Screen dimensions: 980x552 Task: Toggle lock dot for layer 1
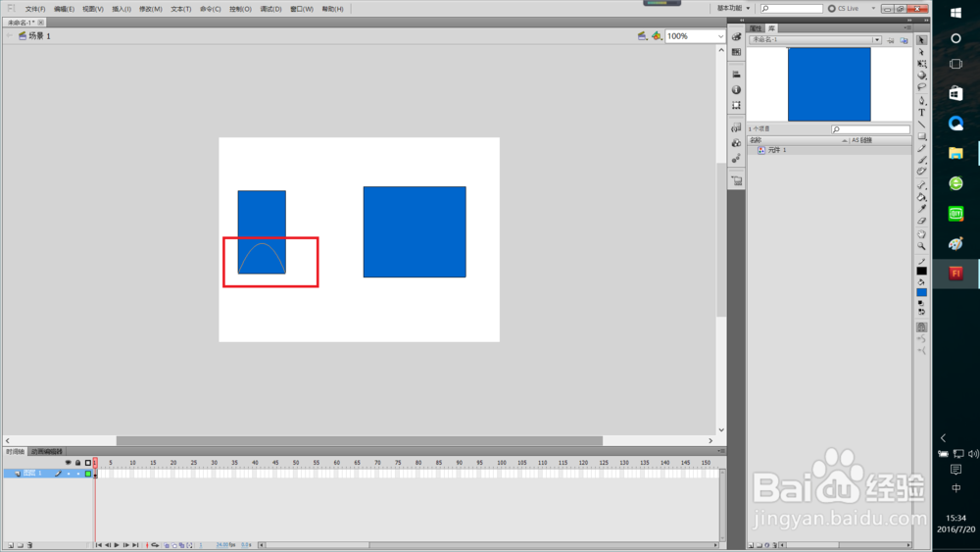click(78, 474)
